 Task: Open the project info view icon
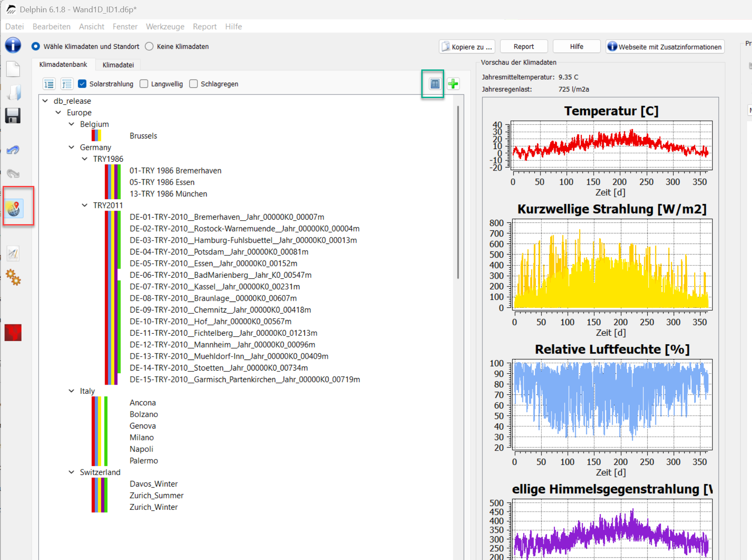coord(13,45)
